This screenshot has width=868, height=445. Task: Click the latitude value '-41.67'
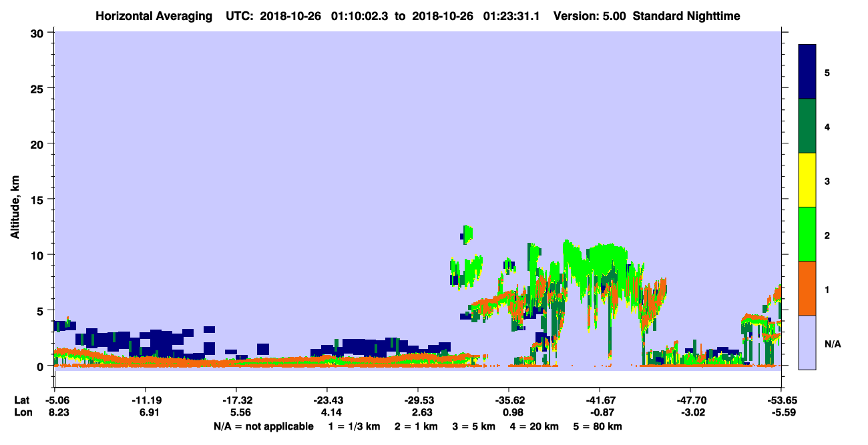[600, 400]
